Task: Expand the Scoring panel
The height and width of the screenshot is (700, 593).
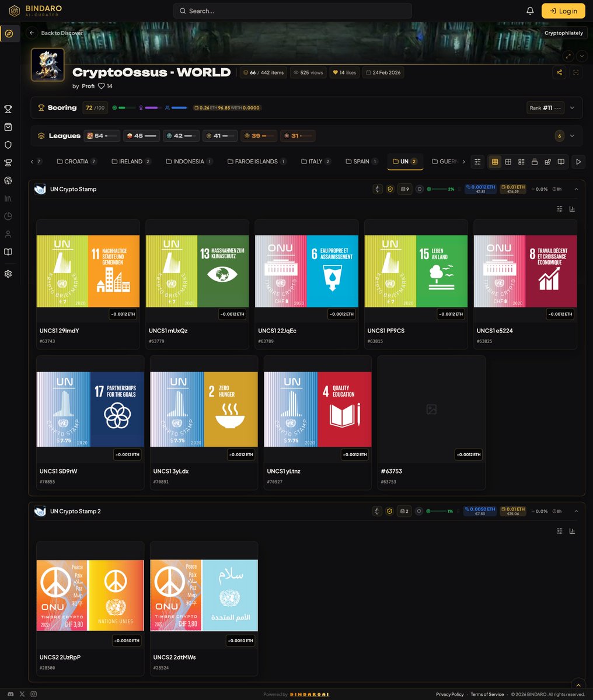Action: pyautogui.click(x=572, y=108)
